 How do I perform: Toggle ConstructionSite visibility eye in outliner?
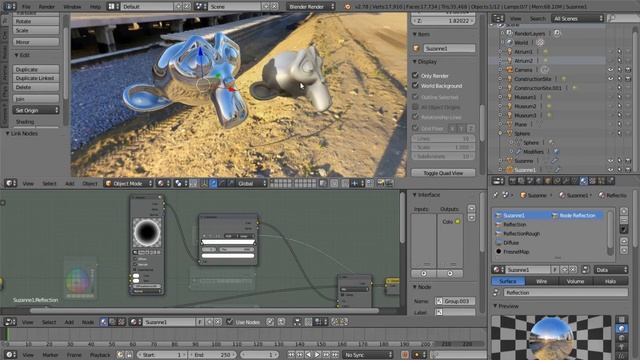pos(611,79)
